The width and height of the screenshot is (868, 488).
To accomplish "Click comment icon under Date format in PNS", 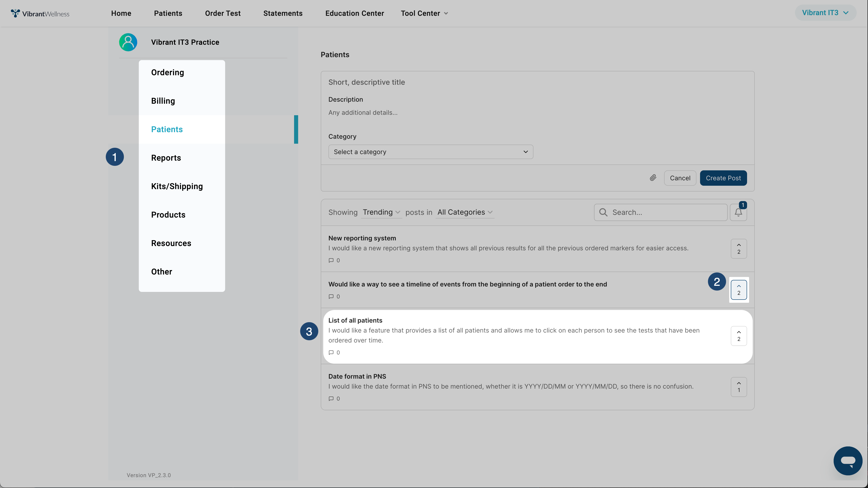I will (x=331, y=398).
